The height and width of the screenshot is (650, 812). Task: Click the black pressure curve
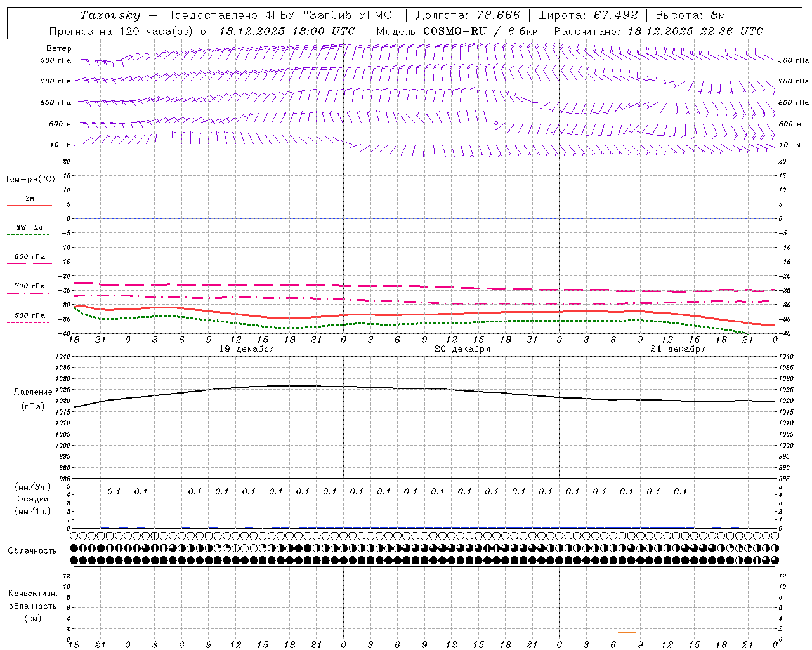425,387
